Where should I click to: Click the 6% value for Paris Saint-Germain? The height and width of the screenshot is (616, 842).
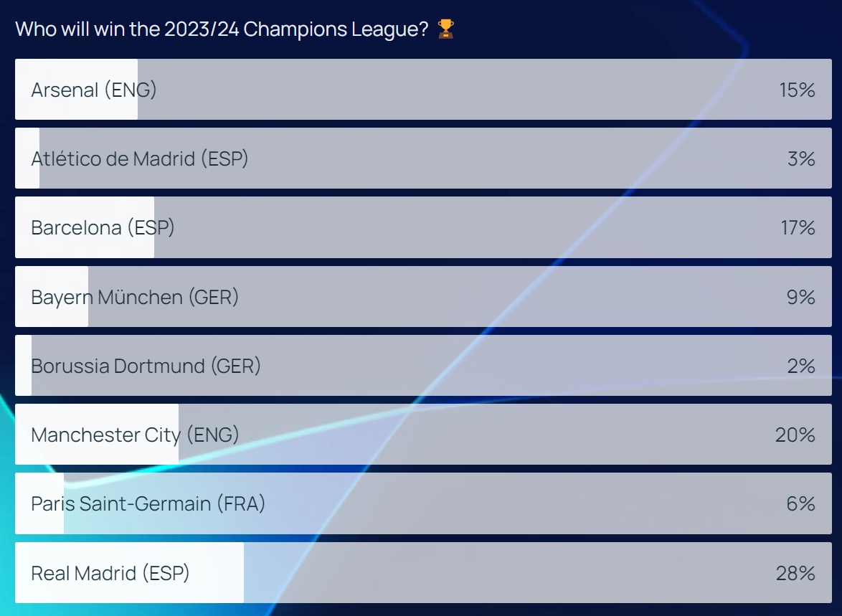click(x=801, y=503)
